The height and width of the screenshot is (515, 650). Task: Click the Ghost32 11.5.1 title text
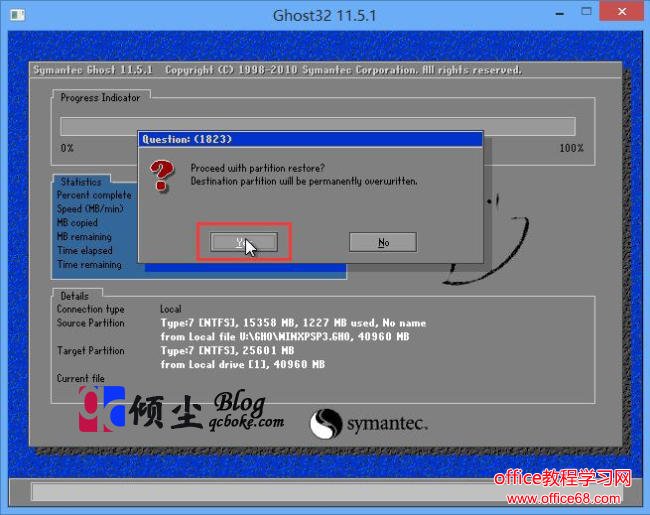click(325, 16)
